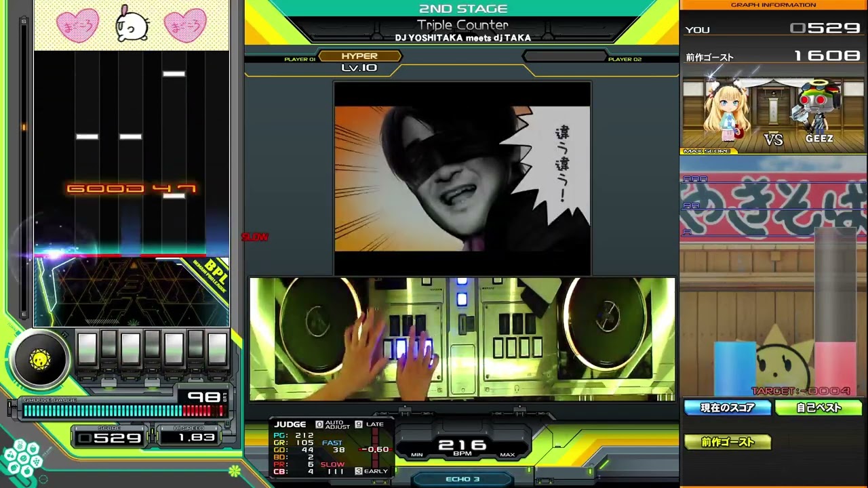Select the 自己ベスト graph button
The width and height of the screenshot is (868, 488).
[818, 407]
